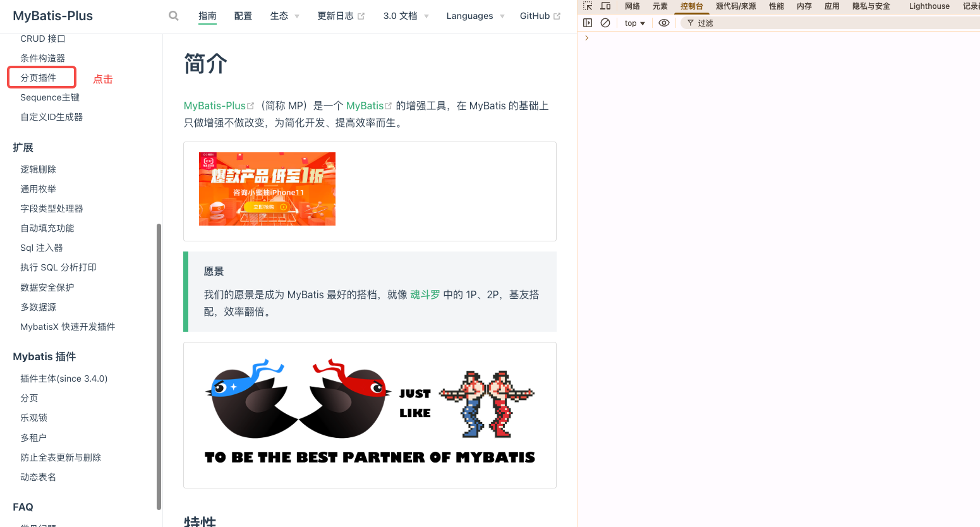980x527 pixels.
Task: Switch to the 网络 DevTools tab
Action: coord(632,6)
